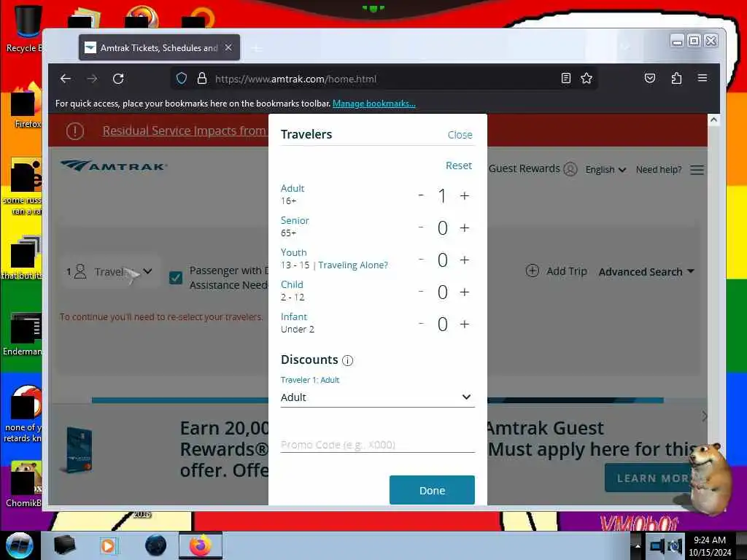The height and width of the screenshot is (560, 747).
Task: Uncheck Passenger with Disability Assistance checkbox
Action: click(176, 278)
